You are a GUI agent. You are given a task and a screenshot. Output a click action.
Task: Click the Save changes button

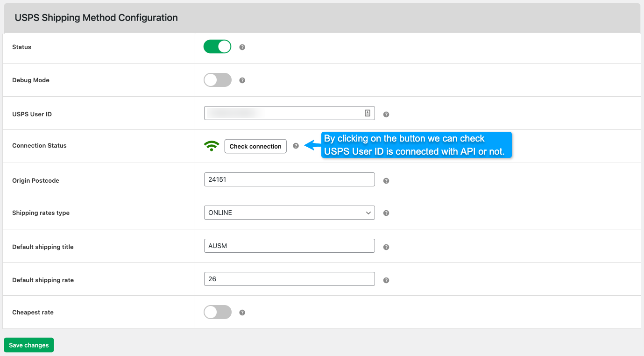point(29,345)
